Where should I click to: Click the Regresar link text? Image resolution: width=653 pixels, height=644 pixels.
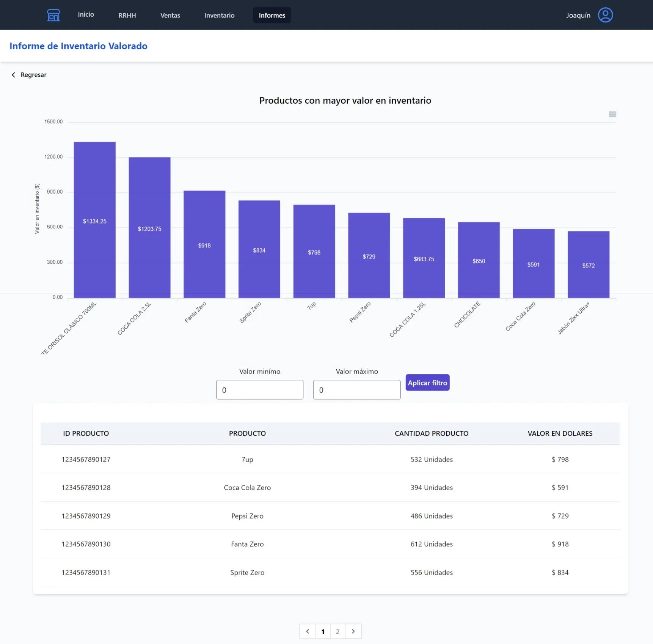tap(33, 75)
